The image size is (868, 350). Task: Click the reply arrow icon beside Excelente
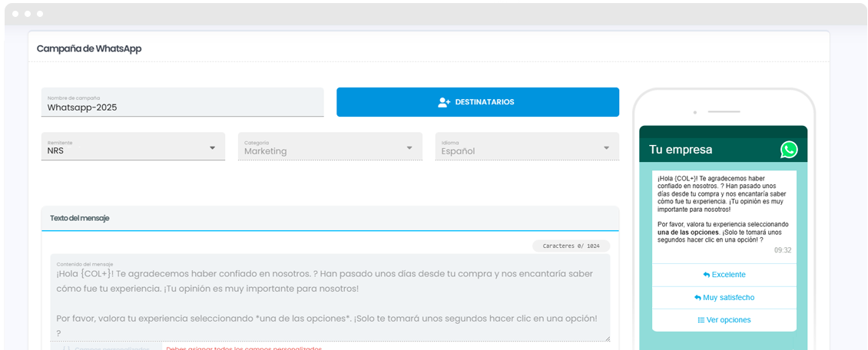point(707,275)
